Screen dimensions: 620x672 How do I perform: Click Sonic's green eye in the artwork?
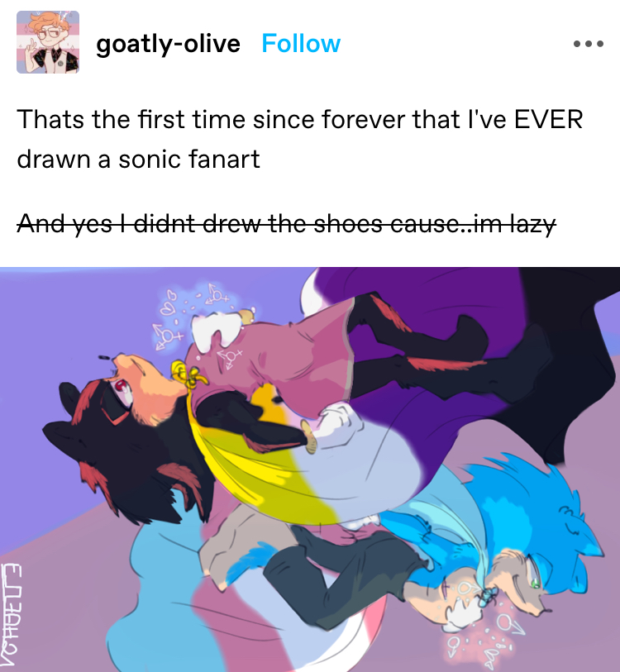click(x=534, y=583)
